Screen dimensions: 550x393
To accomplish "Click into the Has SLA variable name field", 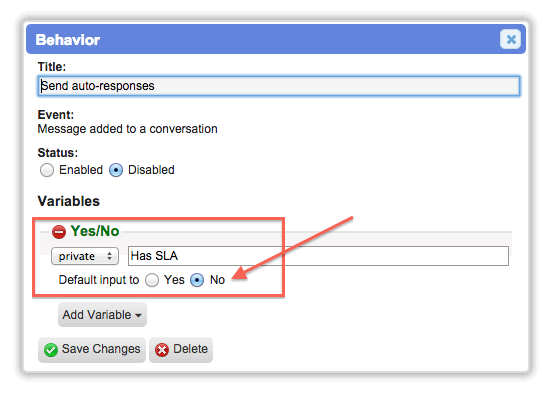I will tap(318, 256).
